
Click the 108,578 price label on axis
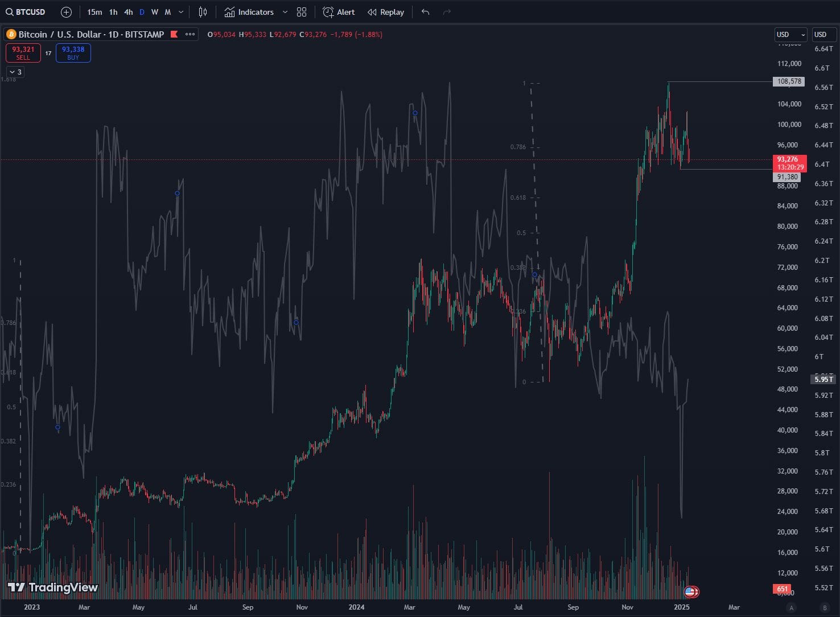point(789,81)
